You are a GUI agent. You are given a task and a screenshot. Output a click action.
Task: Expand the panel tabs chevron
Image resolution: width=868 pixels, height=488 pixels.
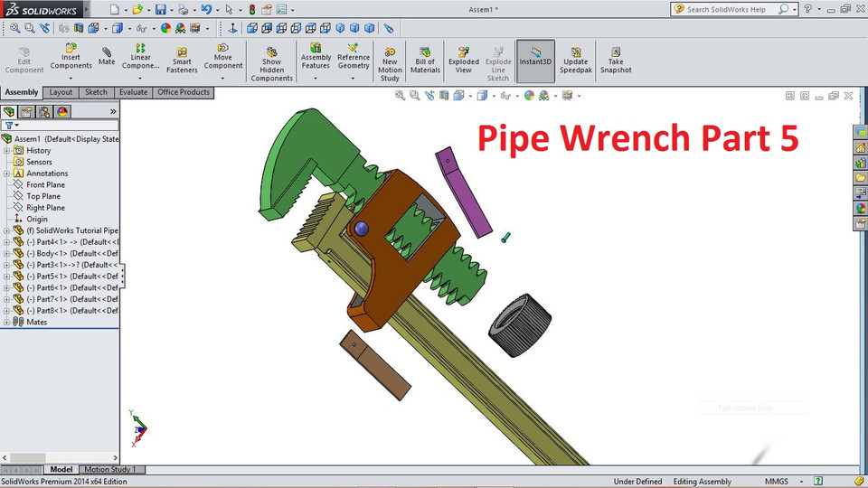point(113,112)
